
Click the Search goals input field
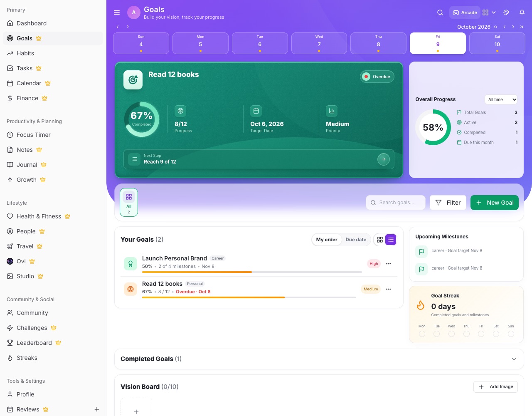[396, 203]
